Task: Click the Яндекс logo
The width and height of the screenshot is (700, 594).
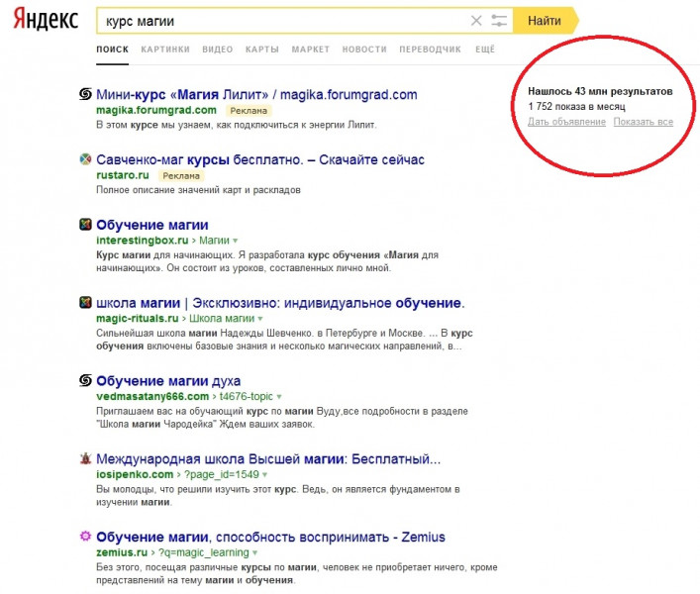Action: click(46, 20)
